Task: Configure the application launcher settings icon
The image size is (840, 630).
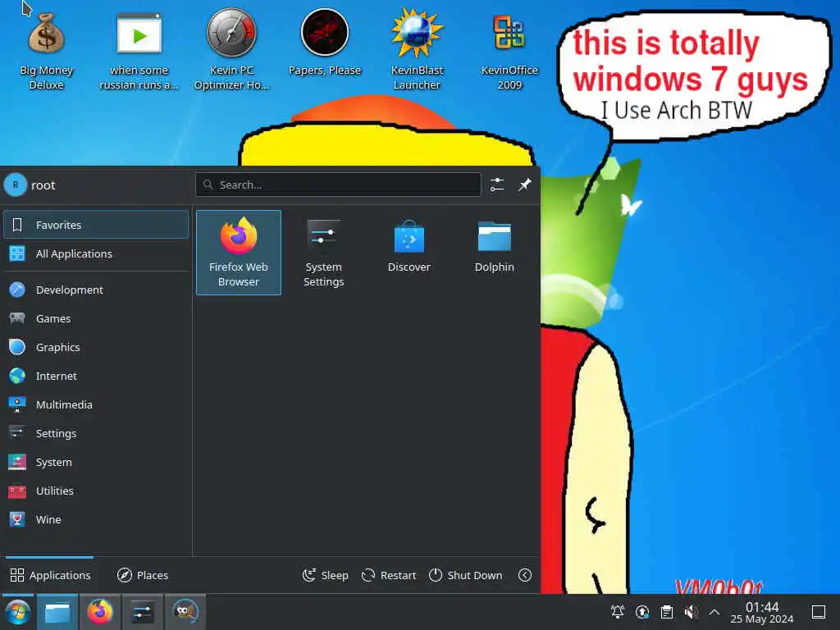Action: pos(496,185)
